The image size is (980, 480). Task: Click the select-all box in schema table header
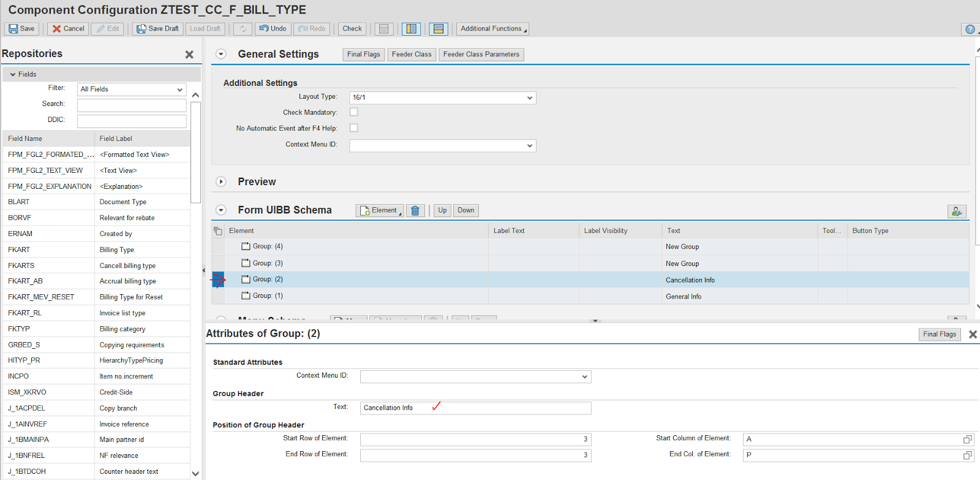click(218, 231)
